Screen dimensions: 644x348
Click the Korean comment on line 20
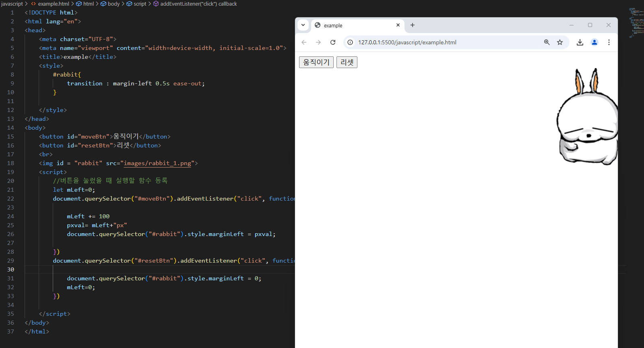point(110,181)
